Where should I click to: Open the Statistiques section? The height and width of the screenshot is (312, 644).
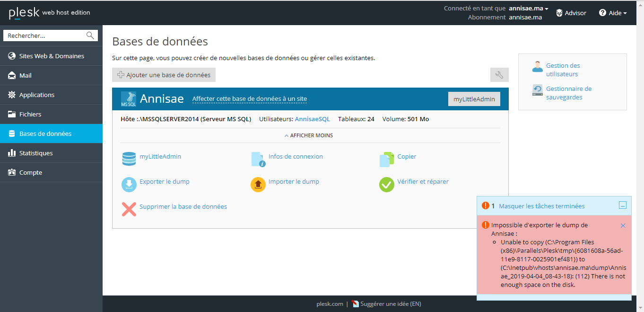(x=51, y=153)
